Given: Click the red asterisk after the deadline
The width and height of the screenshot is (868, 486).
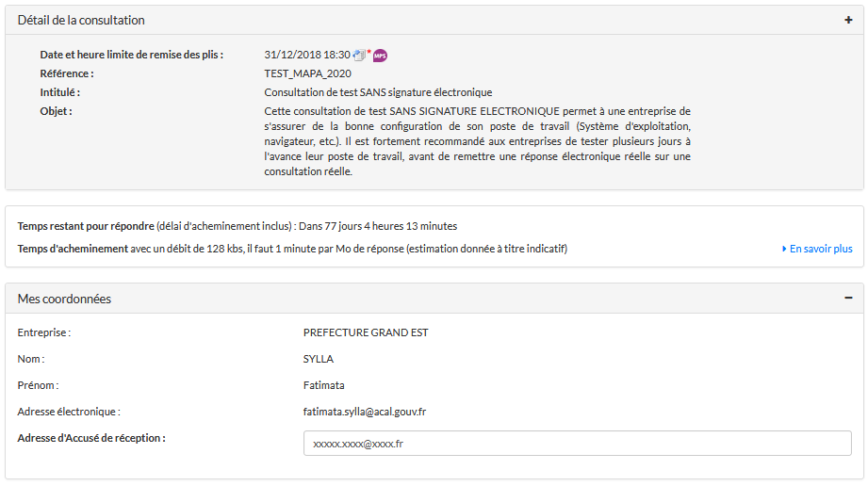Looking at the screenshot, I should pos(369,52).
